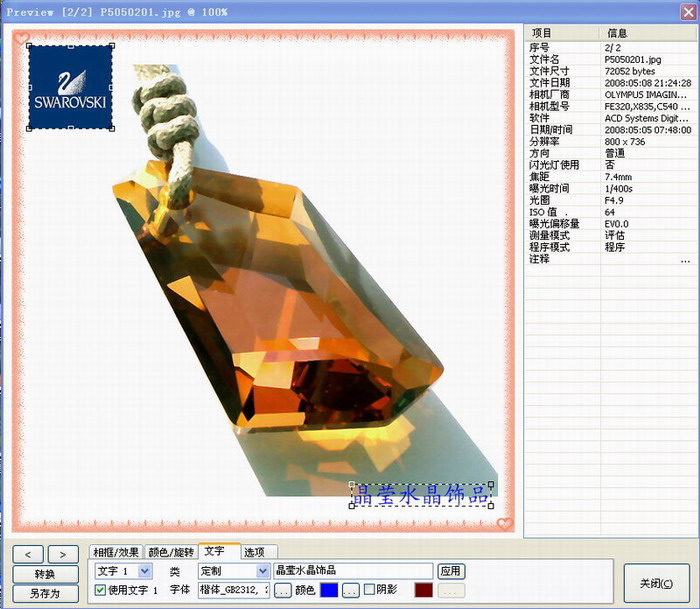Click the blue text color swatch

point(329,590)
